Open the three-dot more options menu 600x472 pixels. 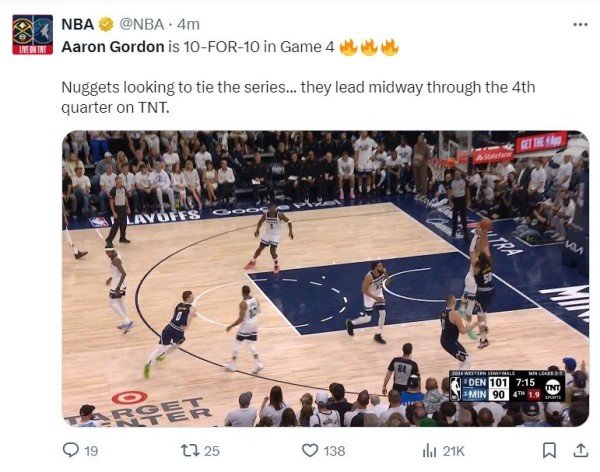pos(580,24)
